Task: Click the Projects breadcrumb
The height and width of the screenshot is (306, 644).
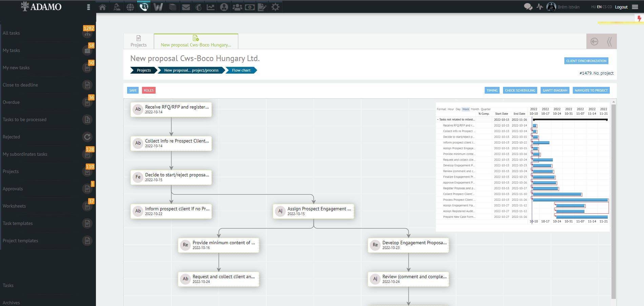Action: pos(144,70)
